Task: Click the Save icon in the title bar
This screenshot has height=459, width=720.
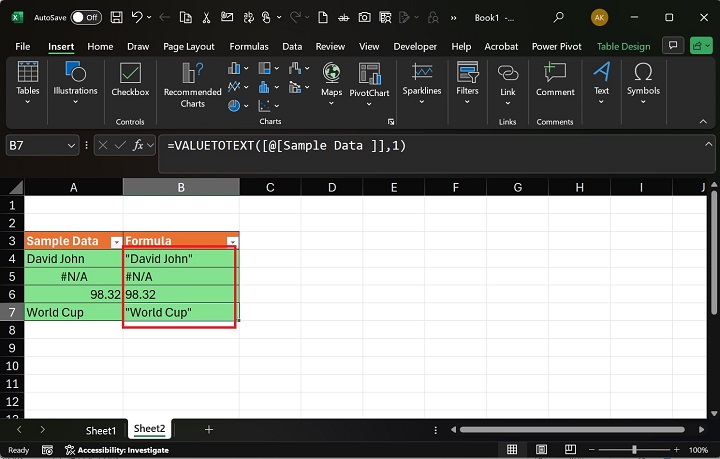Action: pos(117,17)
